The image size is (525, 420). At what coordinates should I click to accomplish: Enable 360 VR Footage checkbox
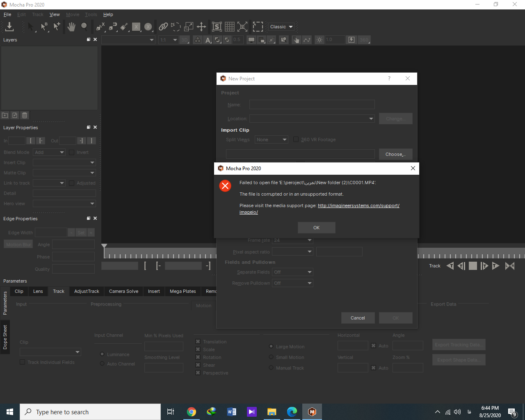pyautogui.click(x=296, y=139)
